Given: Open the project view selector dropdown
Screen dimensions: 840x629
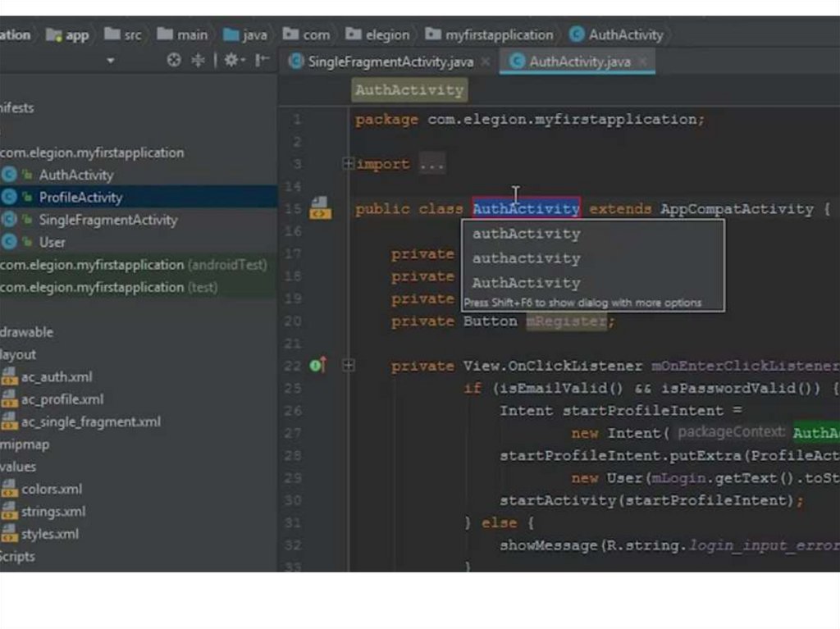Looking at the screenshot, I should click(111, 60).
